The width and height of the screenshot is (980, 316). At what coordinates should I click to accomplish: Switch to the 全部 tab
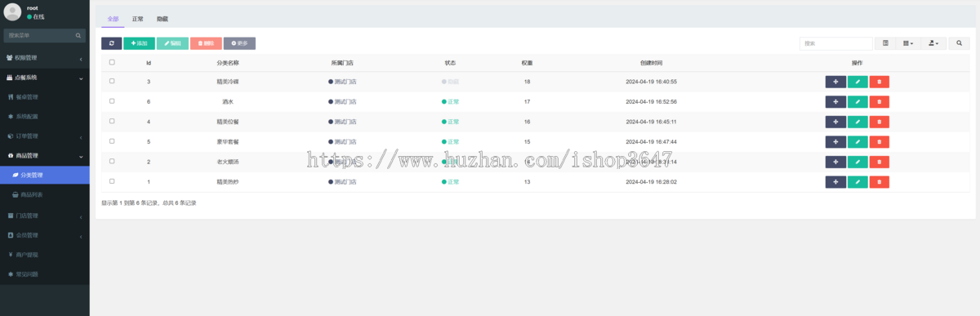click(113, 18)
